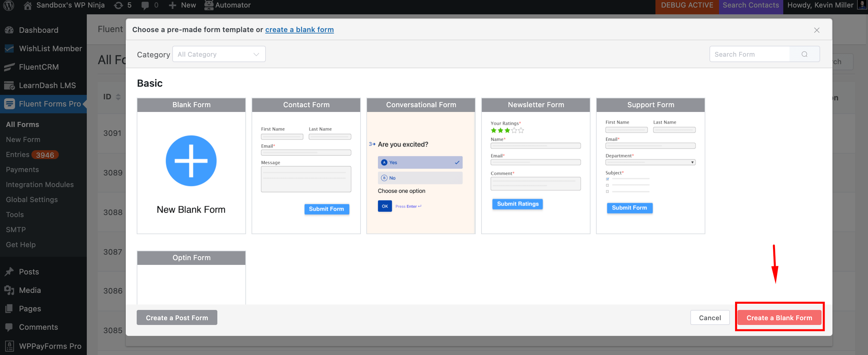
Task: Open Global Settings submenu item
Action: tap(32, 200)
